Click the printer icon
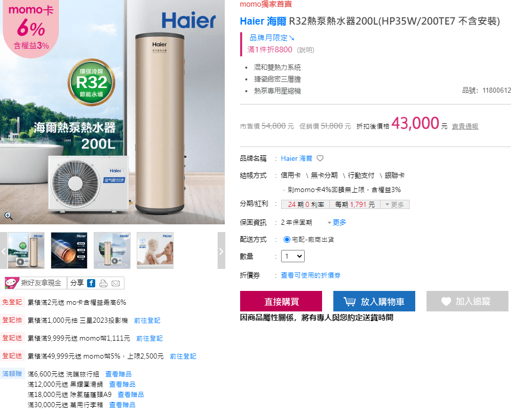Viewport: 511px width, 420px height. click(103, 283)
